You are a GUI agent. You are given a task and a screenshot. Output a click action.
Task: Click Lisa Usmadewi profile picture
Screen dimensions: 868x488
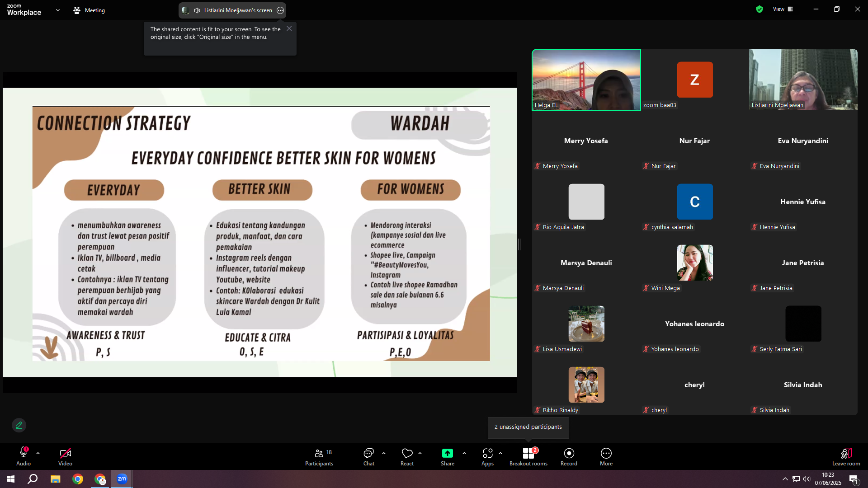coord(586,324)
